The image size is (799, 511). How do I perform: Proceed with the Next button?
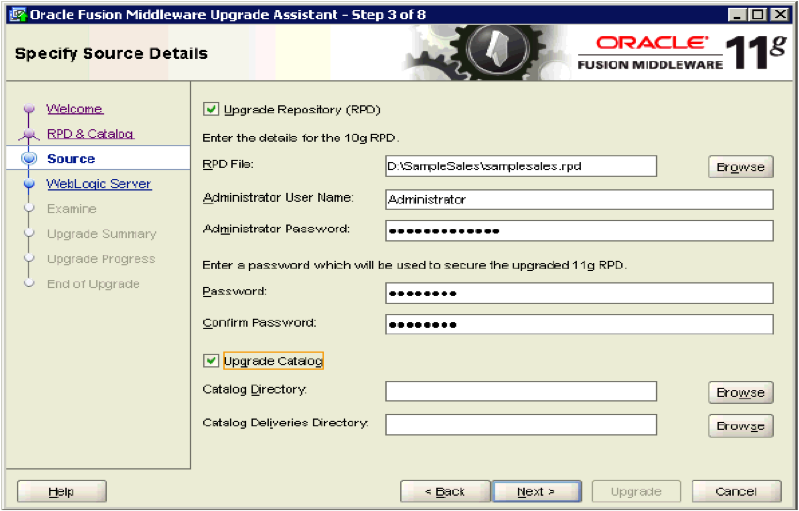click(537, 492)
